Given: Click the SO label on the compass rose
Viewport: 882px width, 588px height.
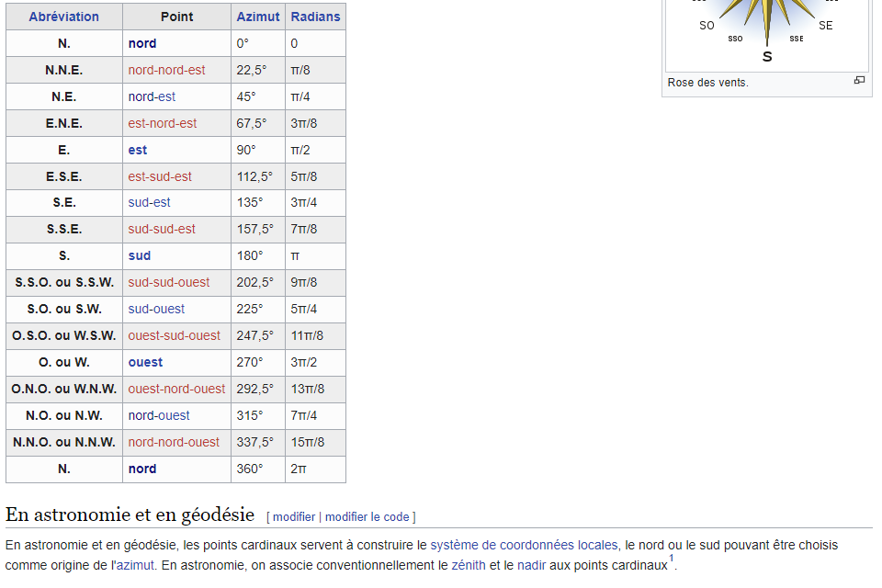Looking at the screenshot, I should tap(707, 26).
